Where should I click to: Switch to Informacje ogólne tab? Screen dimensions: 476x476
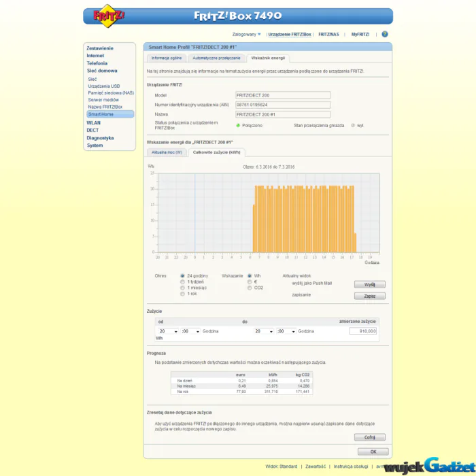pos(167,58)
